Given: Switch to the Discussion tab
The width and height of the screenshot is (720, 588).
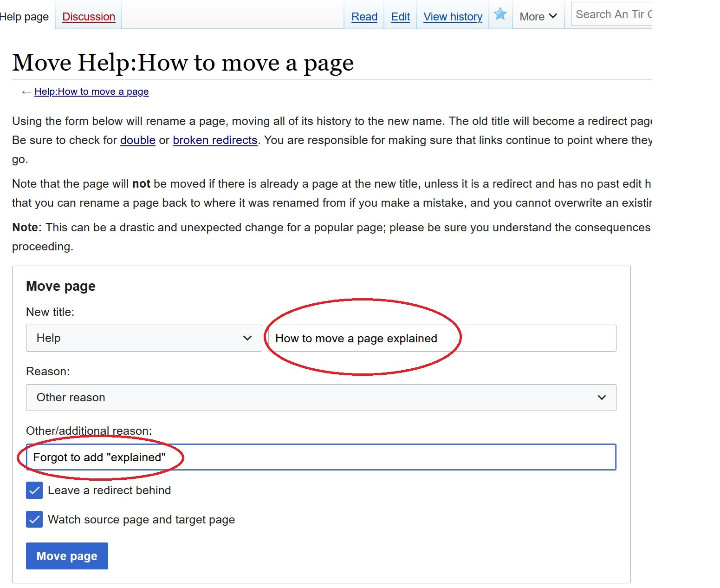Looking at the screenshot, I should pos(89,17).
